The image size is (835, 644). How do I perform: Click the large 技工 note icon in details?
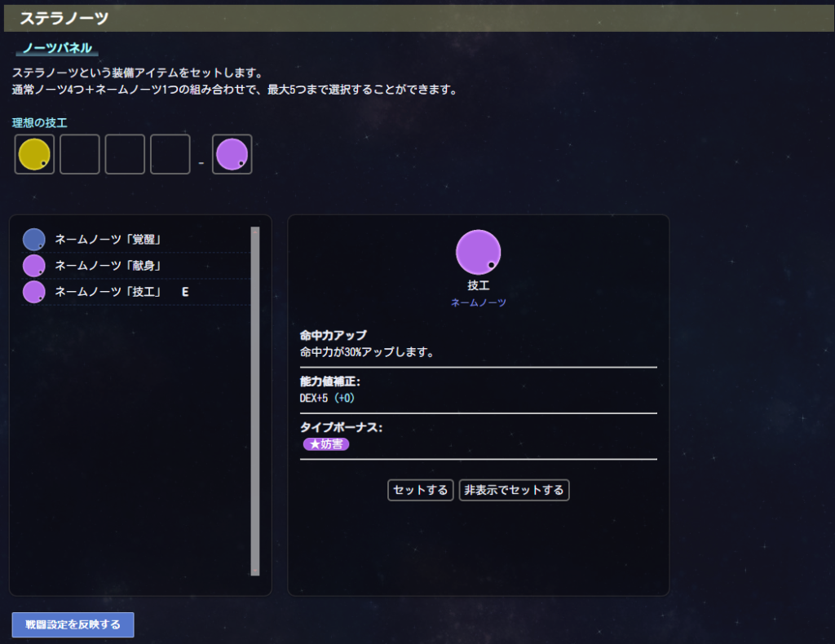[478, 252]
